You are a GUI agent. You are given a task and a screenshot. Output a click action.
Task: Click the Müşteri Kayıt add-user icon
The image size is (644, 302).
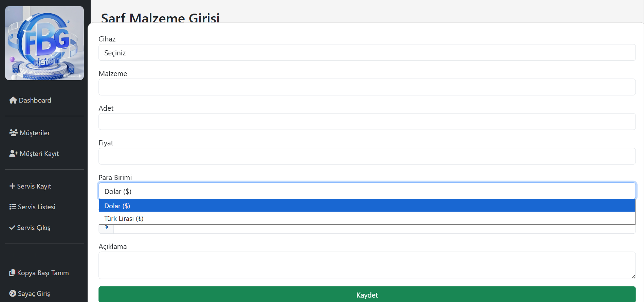click(x=14, y=154)
